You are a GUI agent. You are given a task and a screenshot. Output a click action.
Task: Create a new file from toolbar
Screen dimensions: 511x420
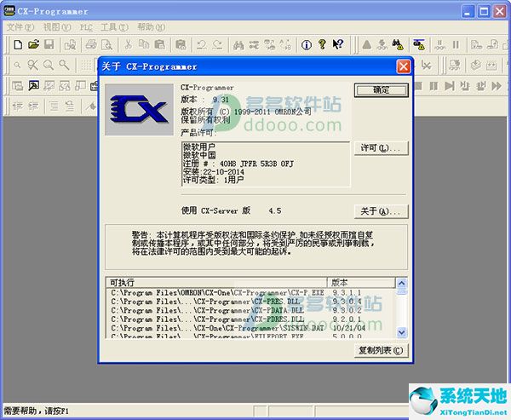click(18, 44)
